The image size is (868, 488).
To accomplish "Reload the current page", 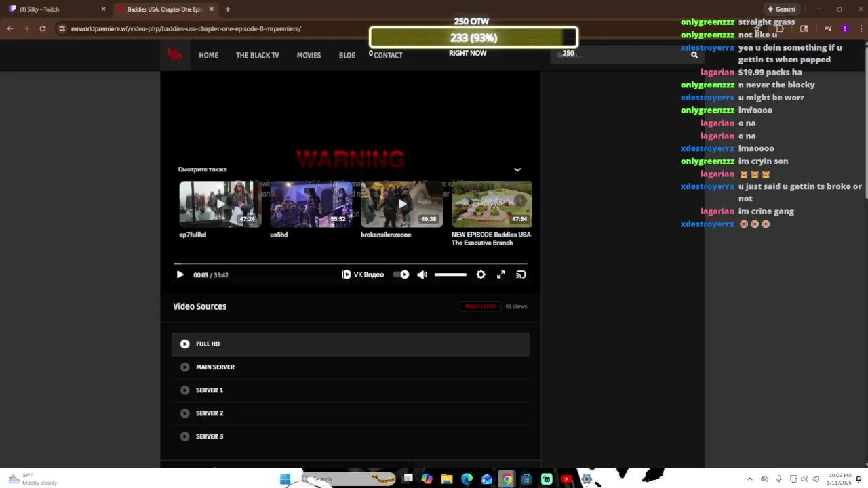I will coord(42,28).
